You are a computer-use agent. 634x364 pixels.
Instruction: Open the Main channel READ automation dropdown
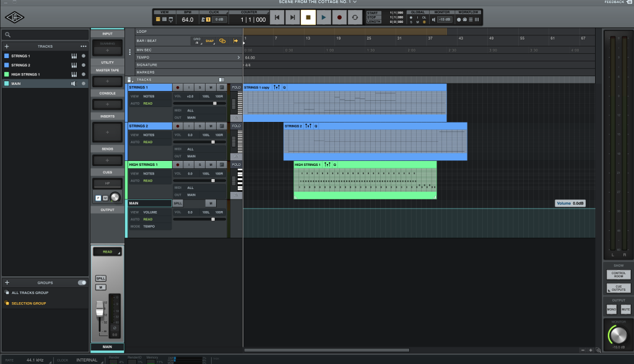107,252
